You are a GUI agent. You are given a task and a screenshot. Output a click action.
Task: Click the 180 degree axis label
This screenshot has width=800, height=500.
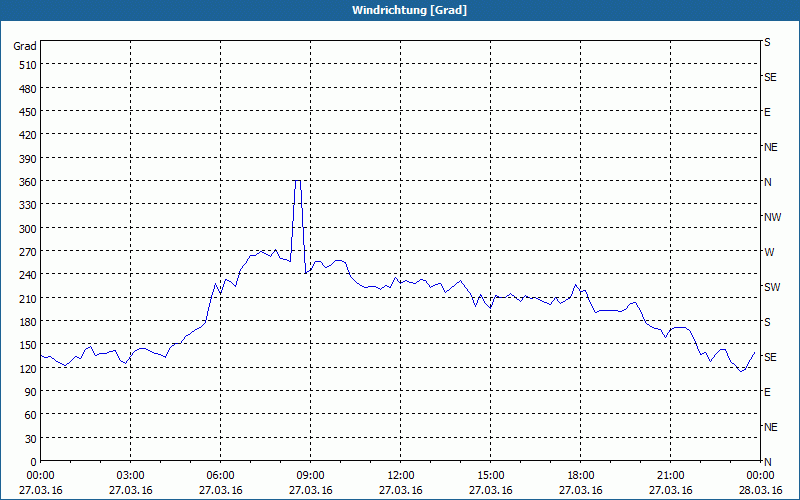click(29, 322)
